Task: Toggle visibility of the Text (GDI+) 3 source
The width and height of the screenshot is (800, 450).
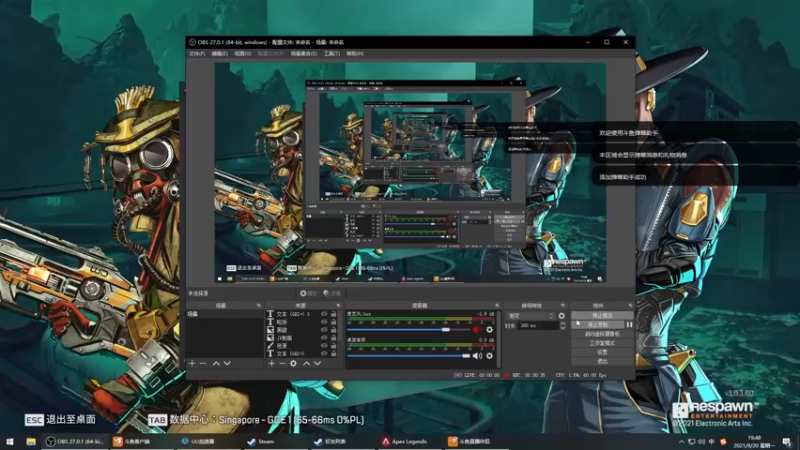Action: (x=324, y=314)
